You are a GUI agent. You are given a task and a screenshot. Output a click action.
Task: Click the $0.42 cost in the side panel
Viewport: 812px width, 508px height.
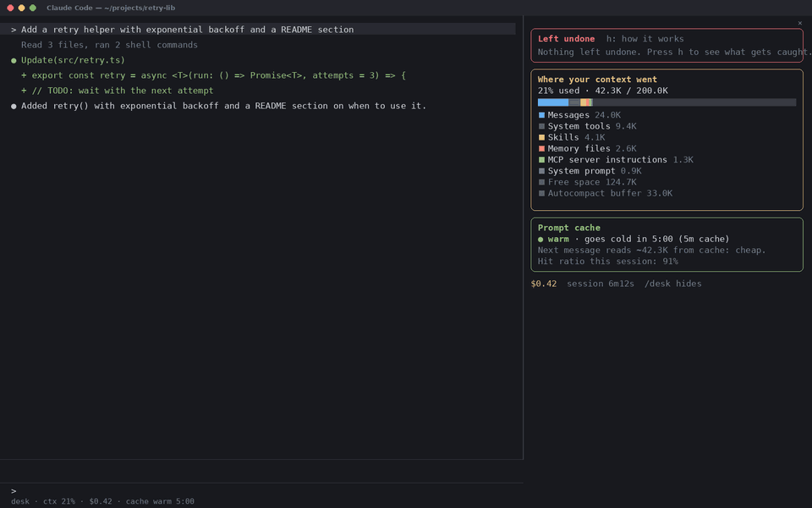544,284
